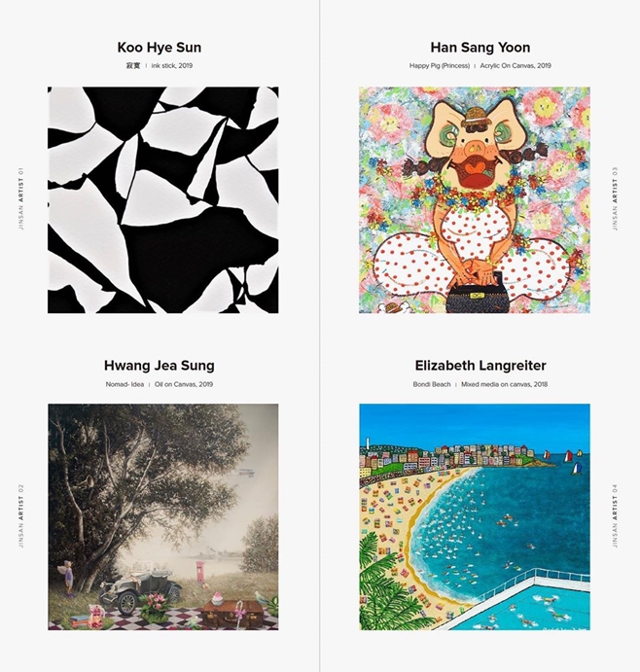Click the 'Oil on Canvas, 2019' caption
This screenshot has width=640, height=672.
point(184,384)
